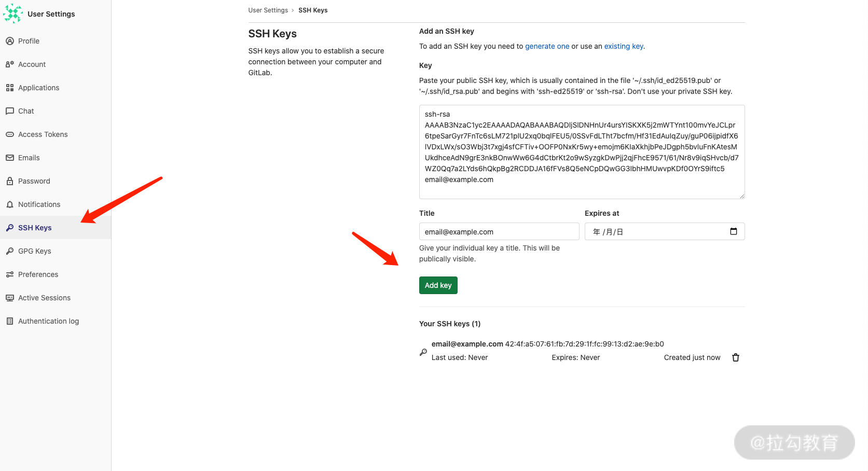Click the GitLab avatar logo icon

[13, 14]
